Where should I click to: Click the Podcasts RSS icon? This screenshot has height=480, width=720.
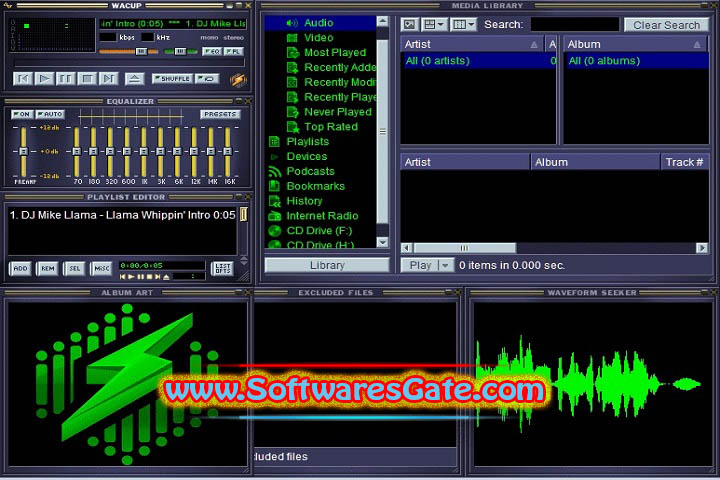coord(275,171)
